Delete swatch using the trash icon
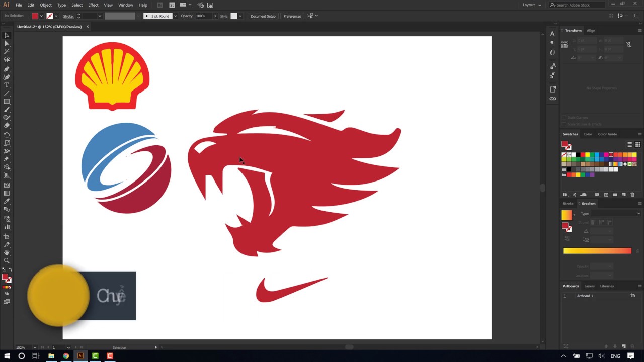Viewport: 644px width, 362px height. pyautogui.click(x=632, y=195)
